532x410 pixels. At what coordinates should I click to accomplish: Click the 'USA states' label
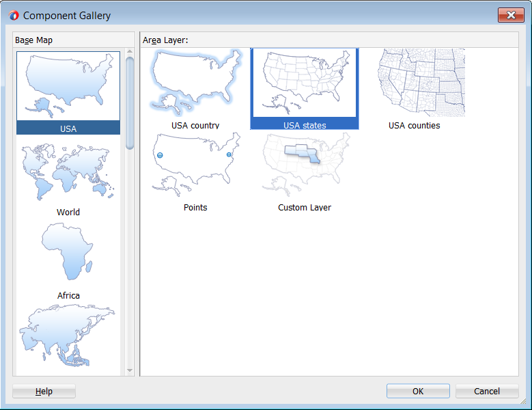click(305, 126)
